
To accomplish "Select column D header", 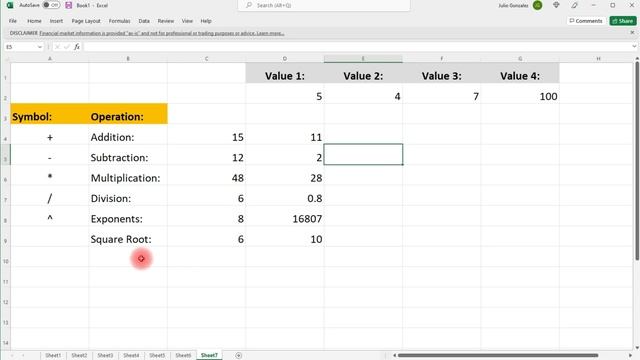I will tap(285, 59).
